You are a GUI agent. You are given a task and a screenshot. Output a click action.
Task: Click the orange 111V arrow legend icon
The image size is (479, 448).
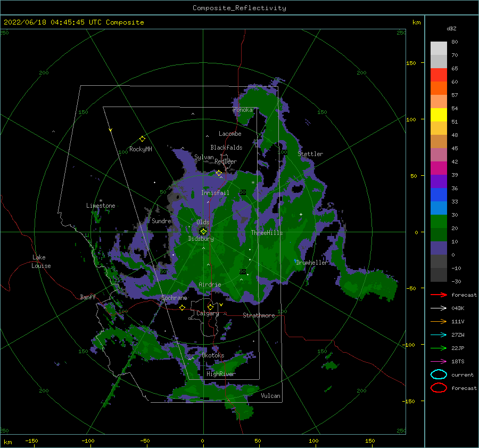(439, 321)
